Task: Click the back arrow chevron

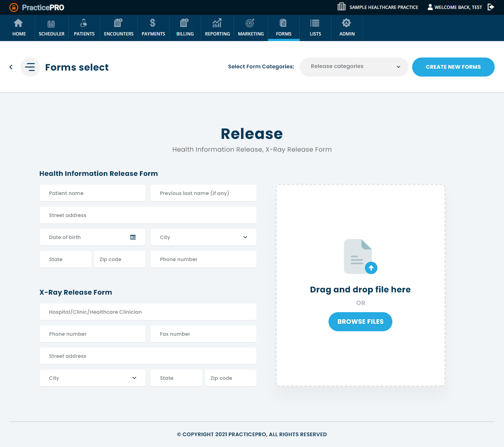Action: pyautogui.click(x=11, y=67)
